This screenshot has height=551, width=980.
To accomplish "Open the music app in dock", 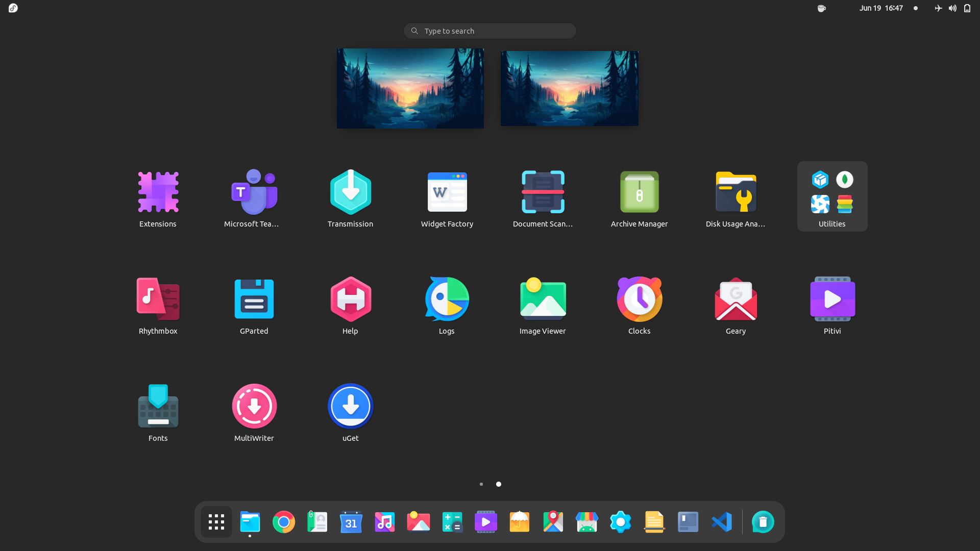I will (x=385, y=522).
